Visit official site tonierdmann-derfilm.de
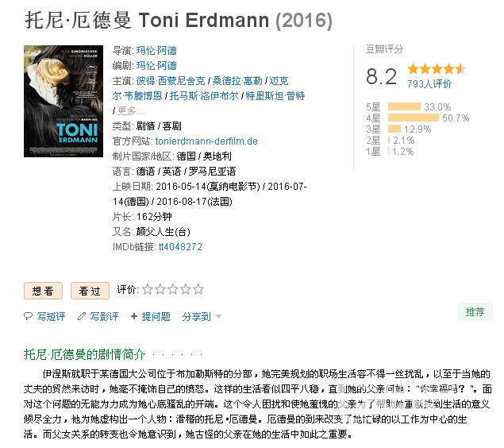 coord(206,141)
